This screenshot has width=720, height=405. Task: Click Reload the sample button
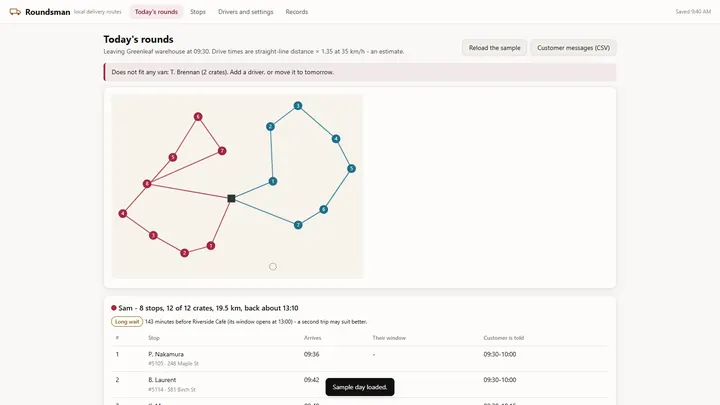click(x=495, y=48)
